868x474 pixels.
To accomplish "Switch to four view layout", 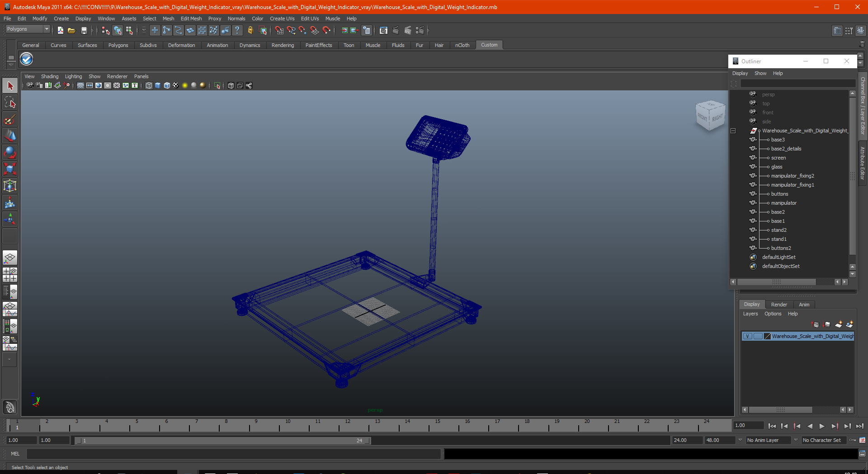I will [x=10, y=275].
